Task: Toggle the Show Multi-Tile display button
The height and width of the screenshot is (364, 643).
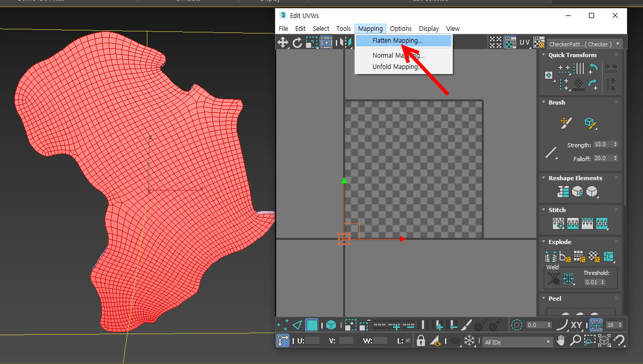Action: click(495, 43)
